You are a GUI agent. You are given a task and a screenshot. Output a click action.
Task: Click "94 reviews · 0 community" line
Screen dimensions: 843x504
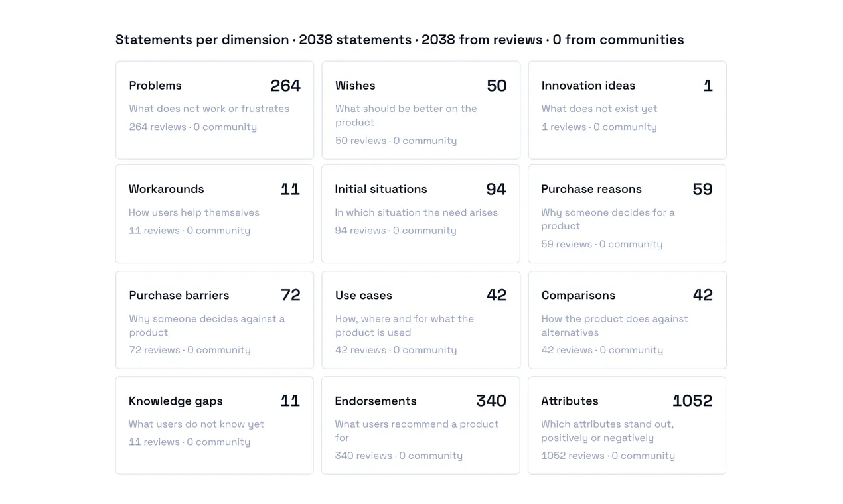(x=396, y=231)
